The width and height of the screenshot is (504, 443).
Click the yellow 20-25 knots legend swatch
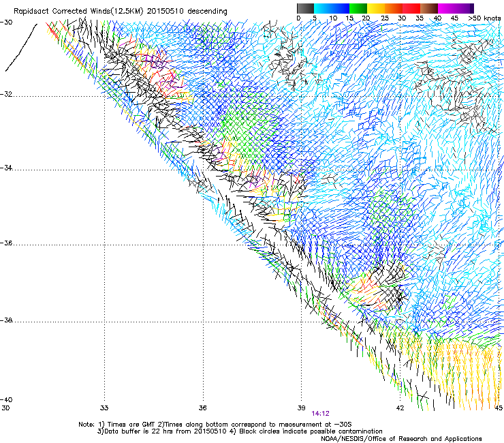376,8
